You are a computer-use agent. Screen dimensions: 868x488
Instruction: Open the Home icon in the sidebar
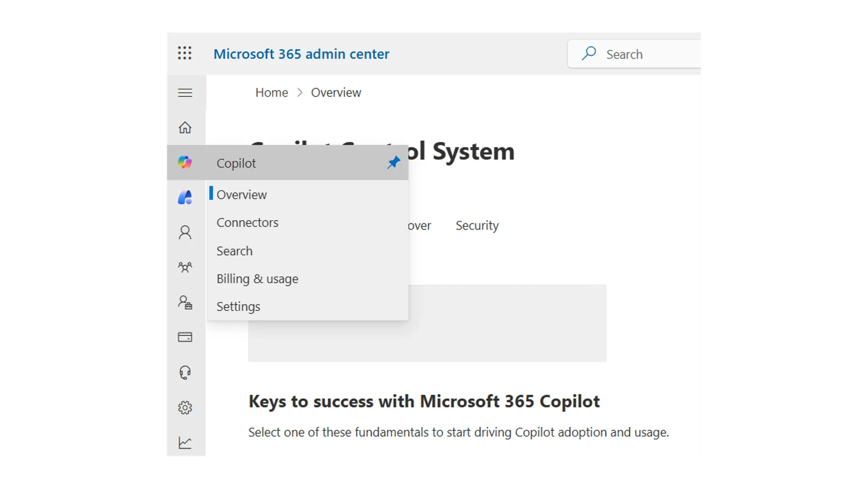pos(185,128)
